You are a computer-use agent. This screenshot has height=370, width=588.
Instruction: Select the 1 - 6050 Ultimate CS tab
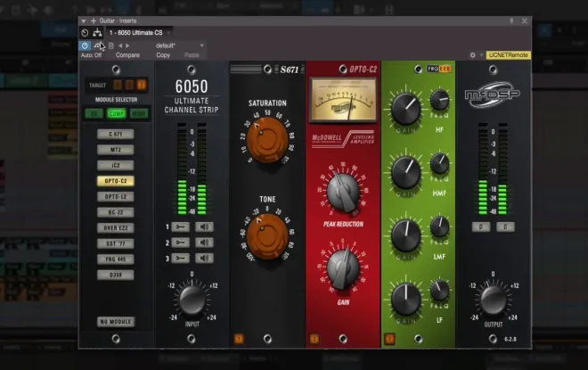tap(136, 33)
